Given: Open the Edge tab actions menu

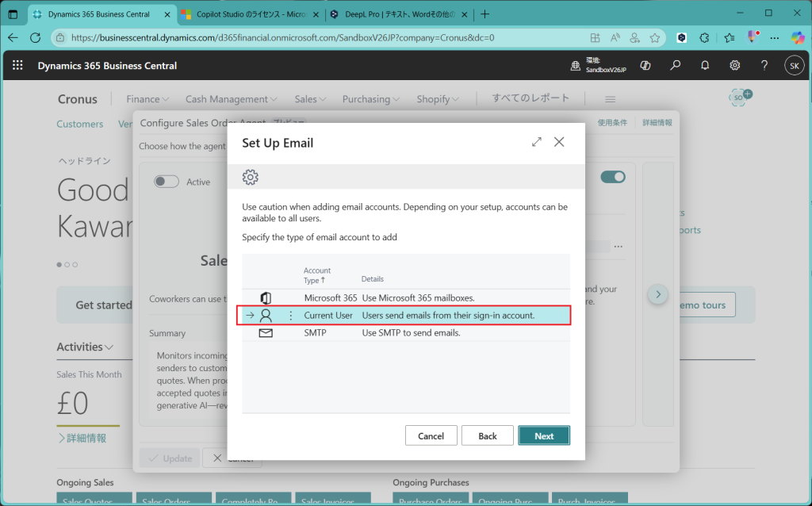Looking at the screenshot, I should tap(13, 14).
